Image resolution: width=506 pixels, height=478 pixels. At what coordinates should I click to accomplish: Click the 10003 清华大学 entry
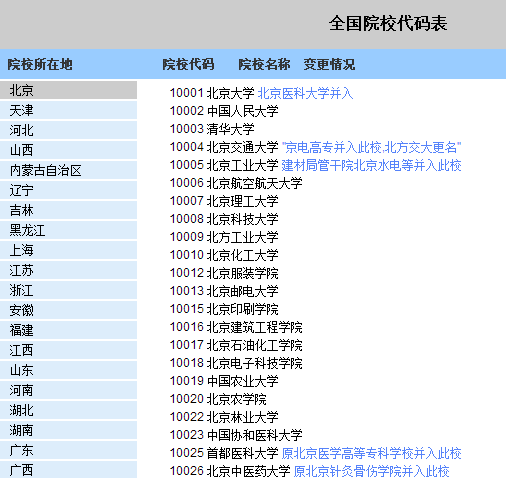(212, 129)
